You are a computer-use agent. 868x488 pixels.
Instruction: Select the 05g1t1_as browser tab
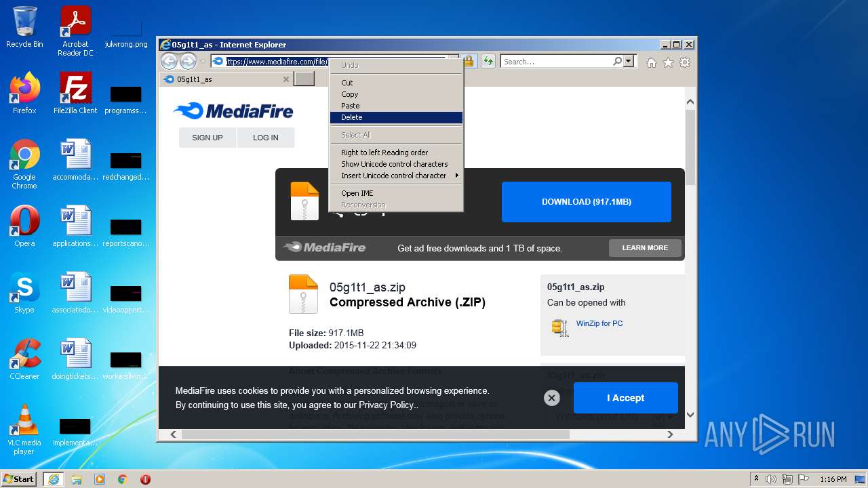tap(226, 79)
